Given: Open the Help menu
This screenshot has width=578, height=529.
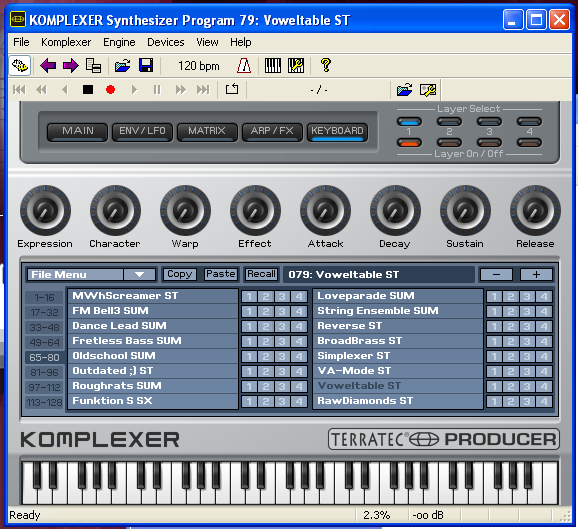Looking at the screenshot, I should [x=241, y=42].
